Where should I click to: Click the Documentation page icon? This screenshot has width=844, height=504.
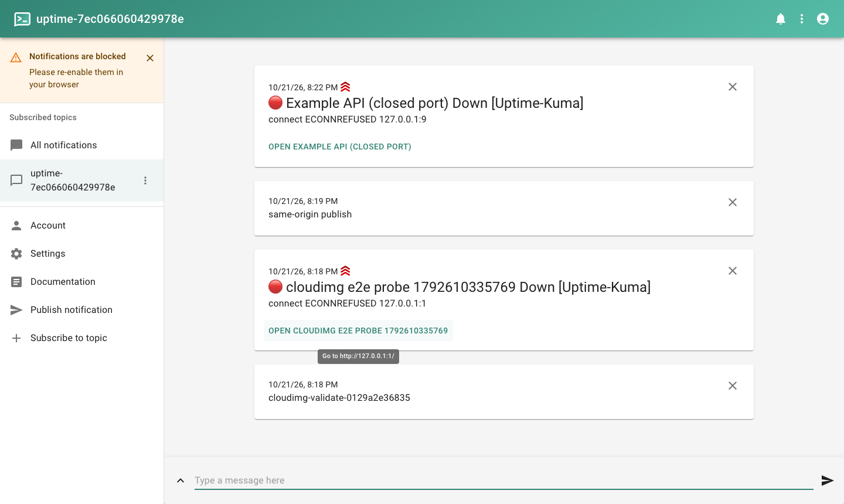point(16,282)
